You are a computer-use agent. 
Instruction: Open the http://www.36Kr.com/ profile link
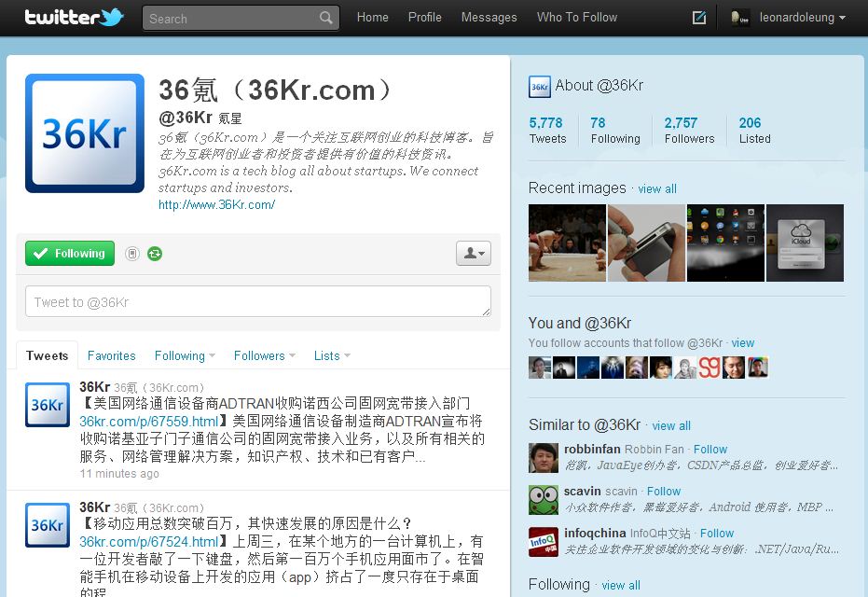[216, 204]
